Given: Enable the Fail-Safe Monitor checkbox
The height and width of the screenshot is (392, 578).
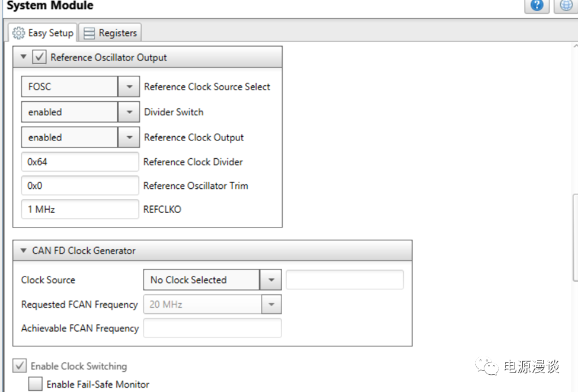Looking at the screenshot, I should tap(36, 384).
